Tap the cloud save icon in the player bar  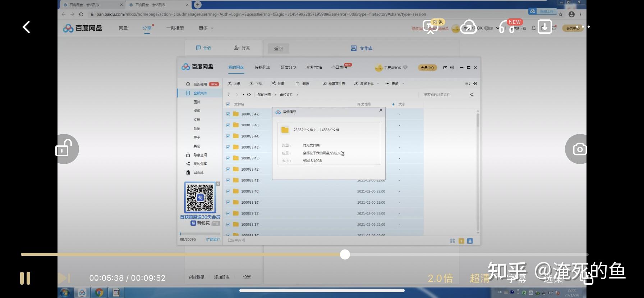click(x=469, y=27)
